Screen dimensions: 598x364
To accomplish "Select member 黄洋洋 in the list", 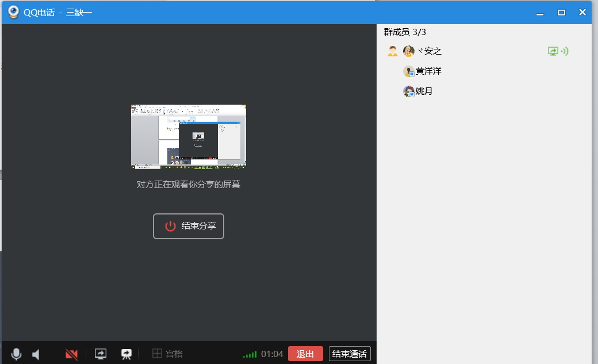I will pos(428,71).
